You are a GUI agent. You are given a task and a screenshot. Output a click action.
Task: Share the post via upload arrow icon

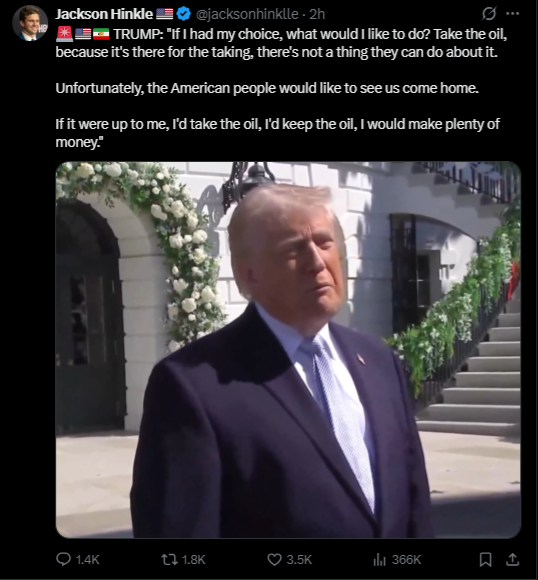512,559
